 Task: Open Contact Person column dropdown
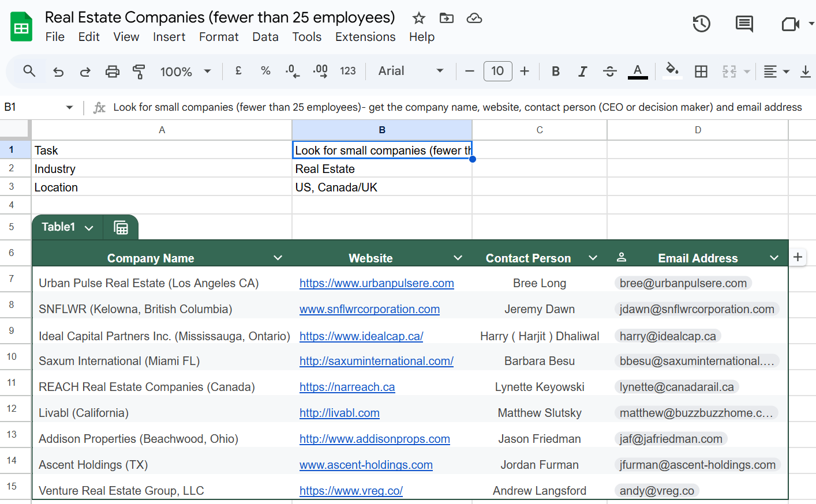pyautogui.click(x=593, y=258)
